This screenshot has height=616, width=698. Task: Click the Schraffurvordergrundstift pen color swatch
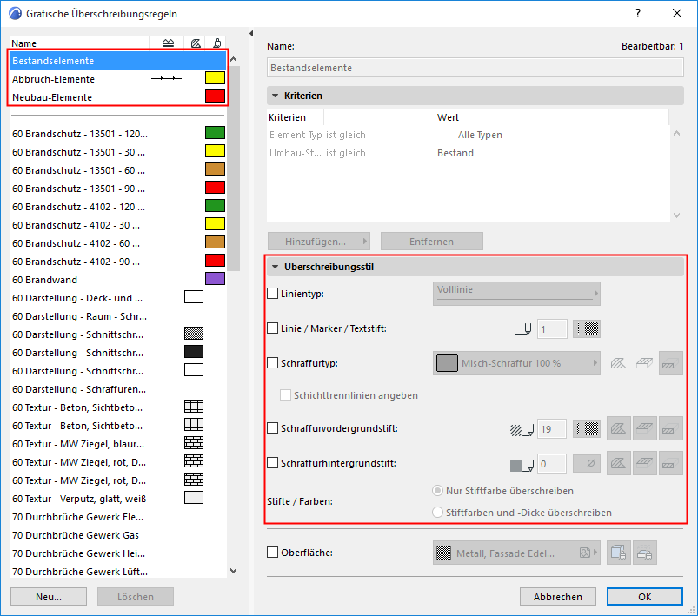click(586, 429)
